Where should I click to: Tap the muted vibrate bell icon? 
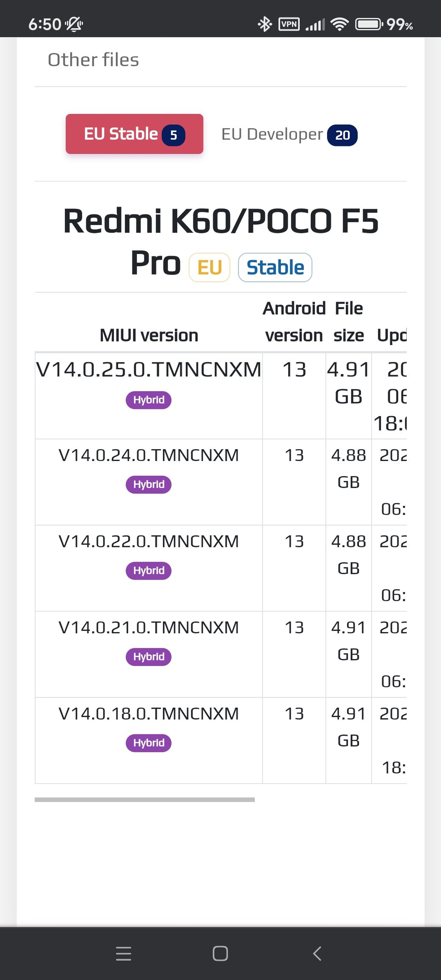click(74, 24)
